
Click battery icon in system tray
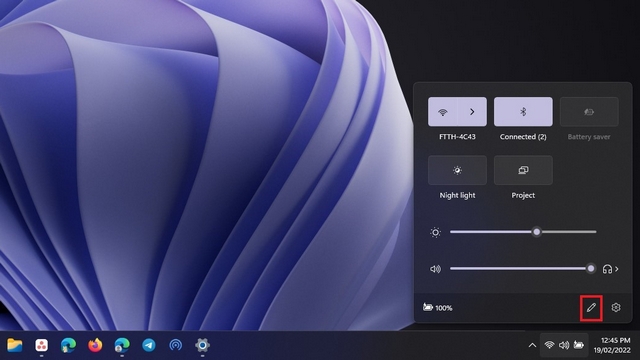579,345
